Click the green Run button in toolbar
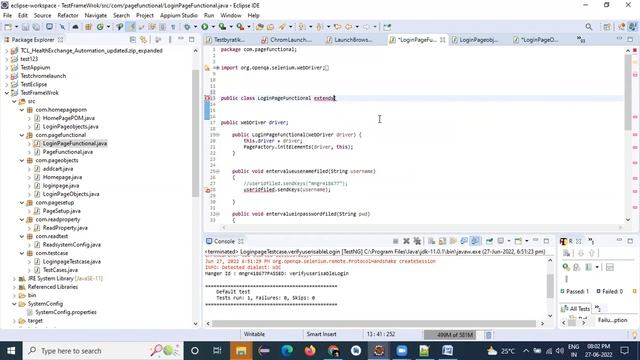The height and width of the screenshot is (360, 640). pos(204,27)
